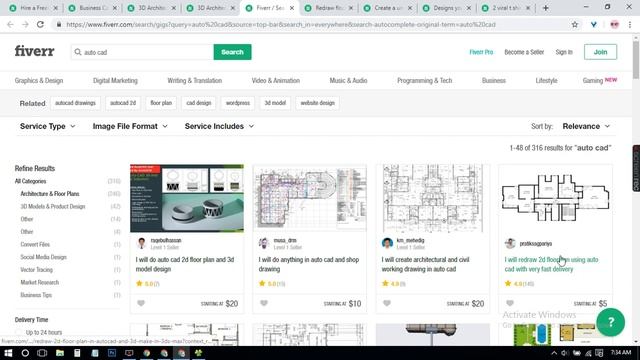
Task: Open Cortana search circle on taskbar
Action: [25, 353]
